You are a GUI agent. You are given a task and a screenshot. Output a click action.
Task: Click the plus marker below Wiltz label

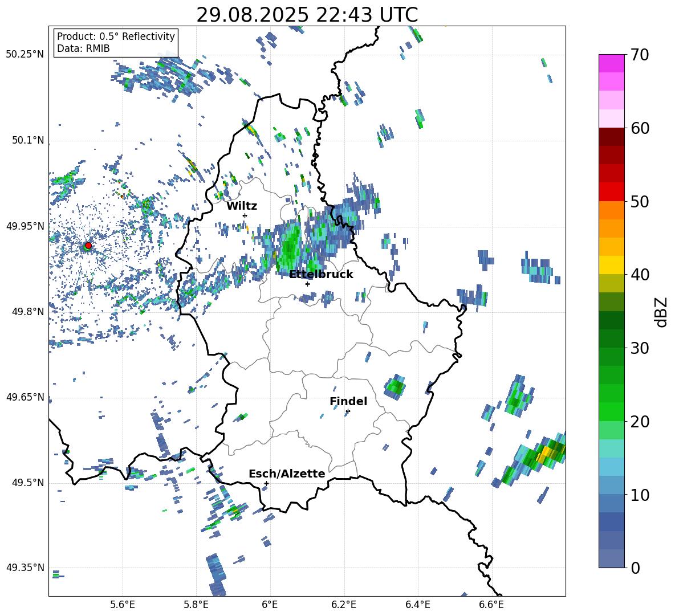(245, 215)
